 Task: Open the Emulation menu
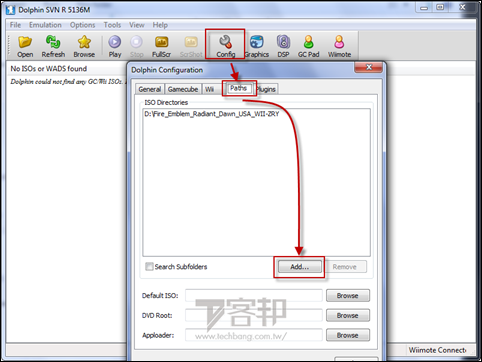(x=45, y=25)
